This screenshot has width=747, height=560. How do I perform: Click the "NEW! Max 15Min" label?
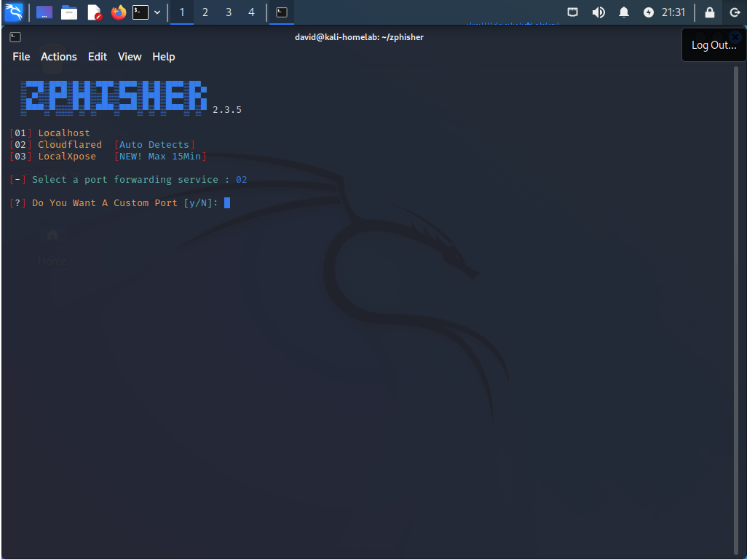(x=160, y=157)
